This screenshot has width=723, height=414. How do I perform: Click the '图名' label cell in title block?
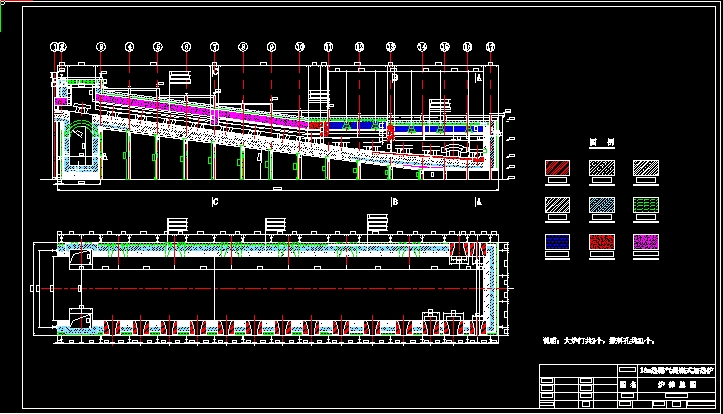628,384
